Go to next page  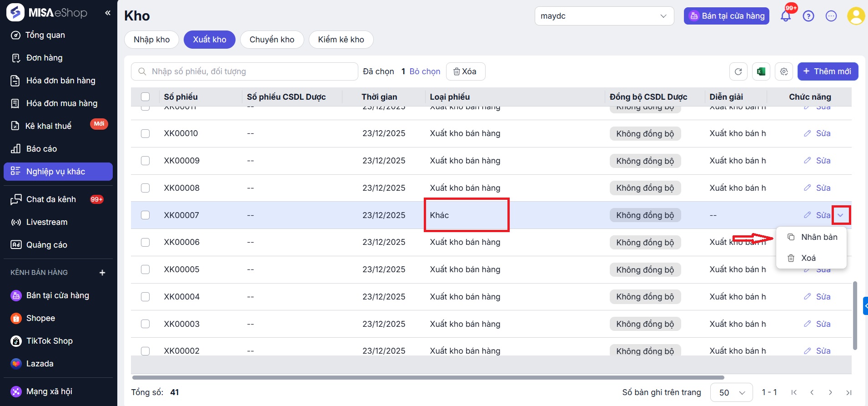[x=830, y=392]
